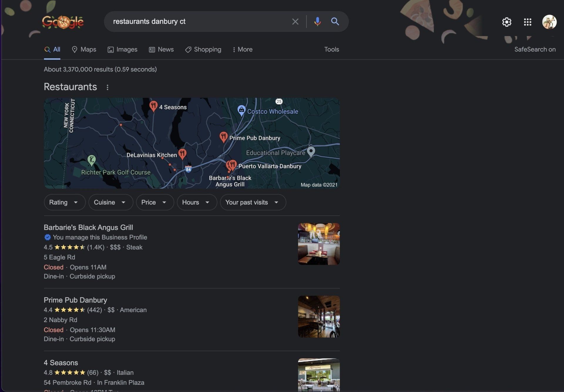564x392 pixels.
Task: Clear the search box with X icon
Action: coord(295,21)
